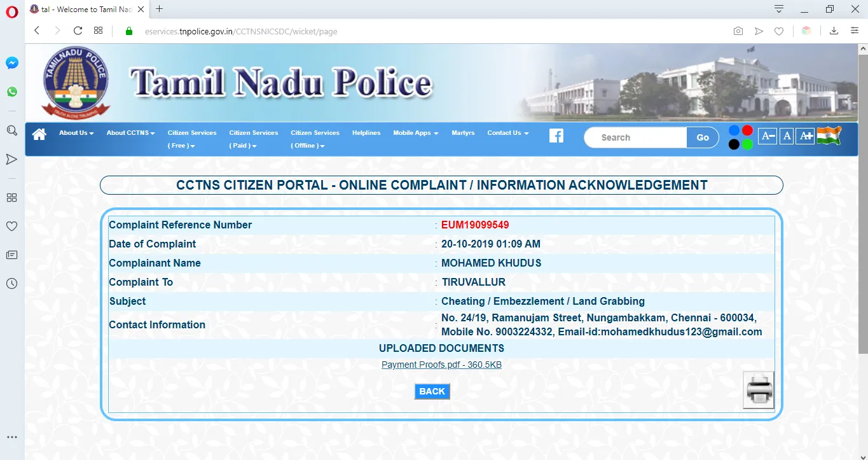Image resolution: width=868 pixels, height=460 pixels.
Task: View site security padlock info
Action: click(x=129, y=31)
